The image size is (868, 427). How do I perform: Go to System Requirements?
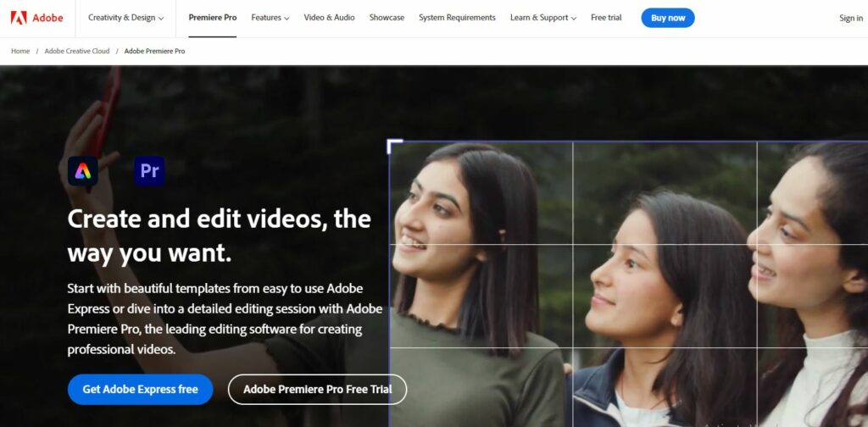[457, 18]
